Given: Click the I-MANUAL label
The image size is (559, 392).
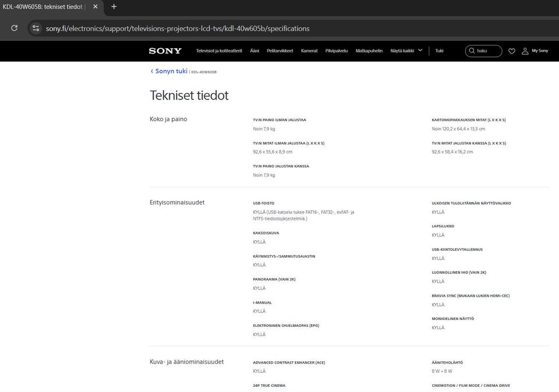Looking at the screenshot, I should (x=263, y=302).
